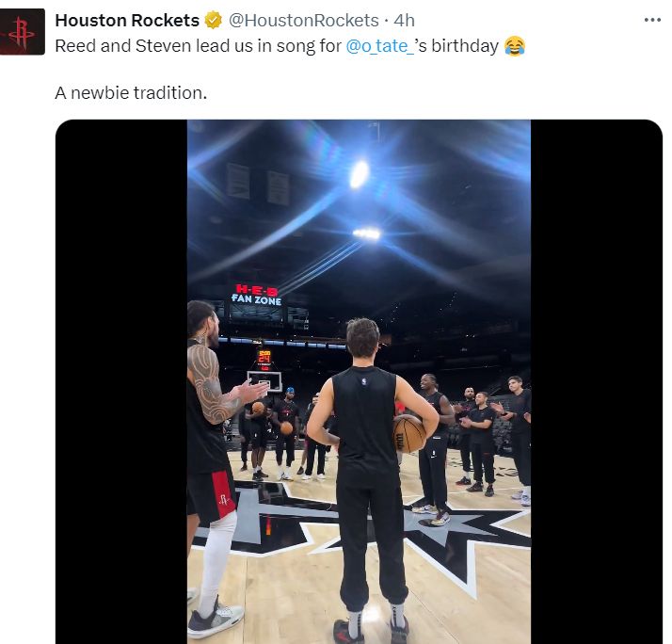The width and height of the screenshot is (672, 644).
Task: Click the basketball held by the player
Action: click(408, 434)
